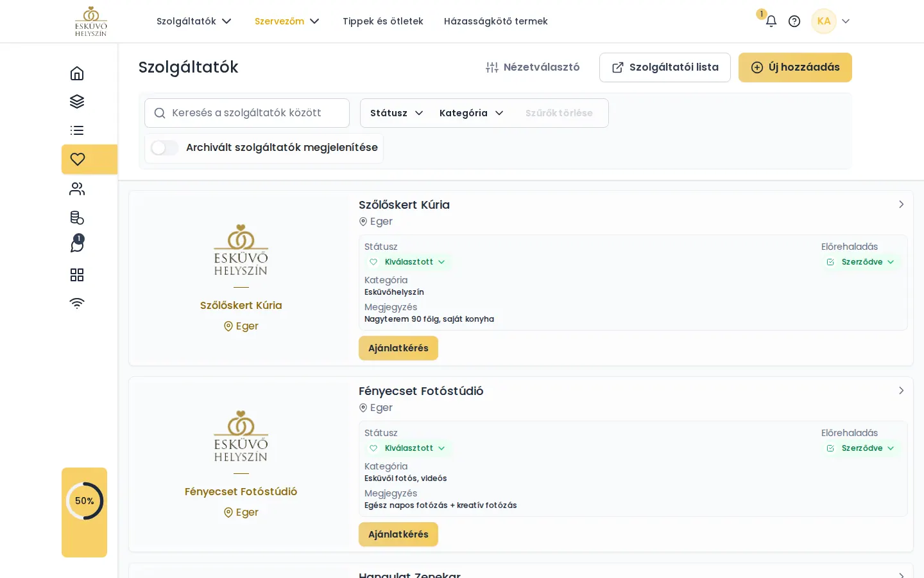Open Szőlőskert Kúria Kiválasztott status dropdown
This screenshot has width=924, height=578.
pyautogui.click(x=407, y=262)
